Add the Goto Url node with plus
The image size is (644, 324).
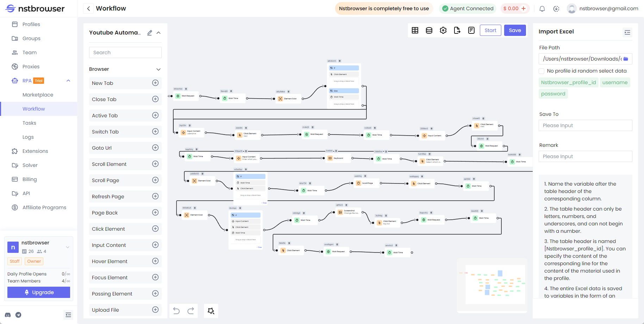(155, 148)
